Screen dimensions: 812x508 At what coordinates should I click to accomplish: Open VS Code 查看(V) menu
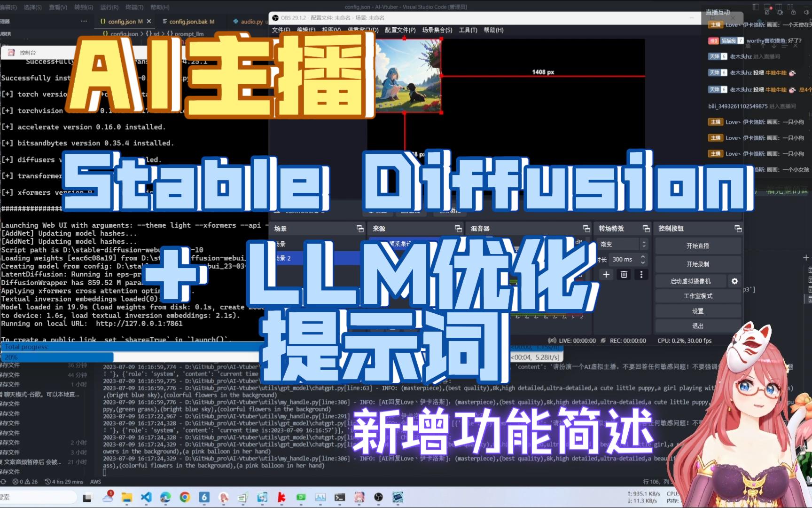point(58,8)
